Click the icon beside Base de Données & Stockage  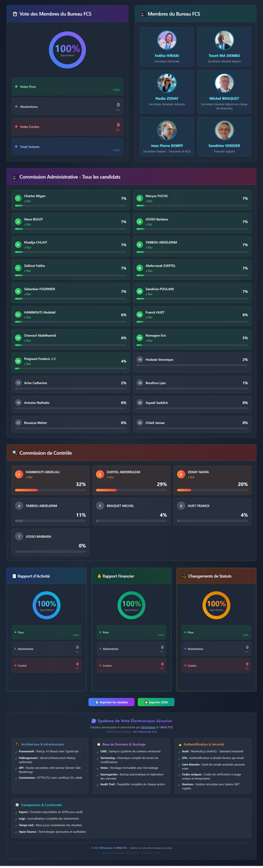click(99, 744)
